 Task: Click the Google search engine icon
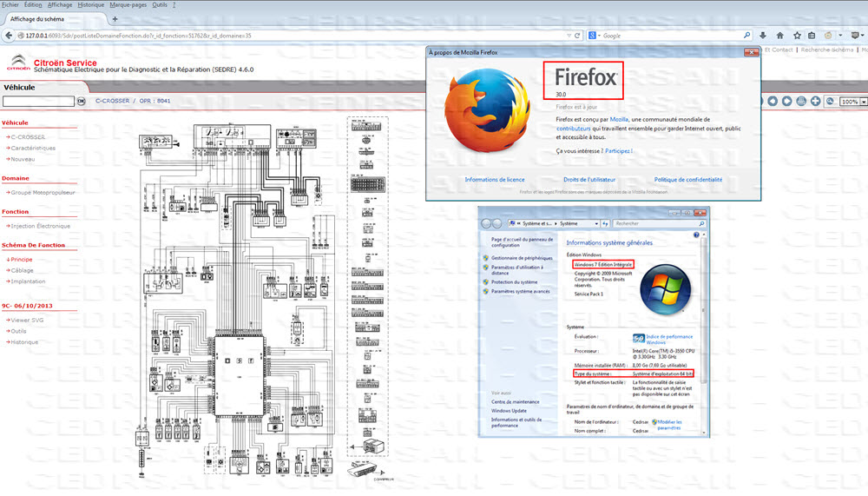click(592, 36)
